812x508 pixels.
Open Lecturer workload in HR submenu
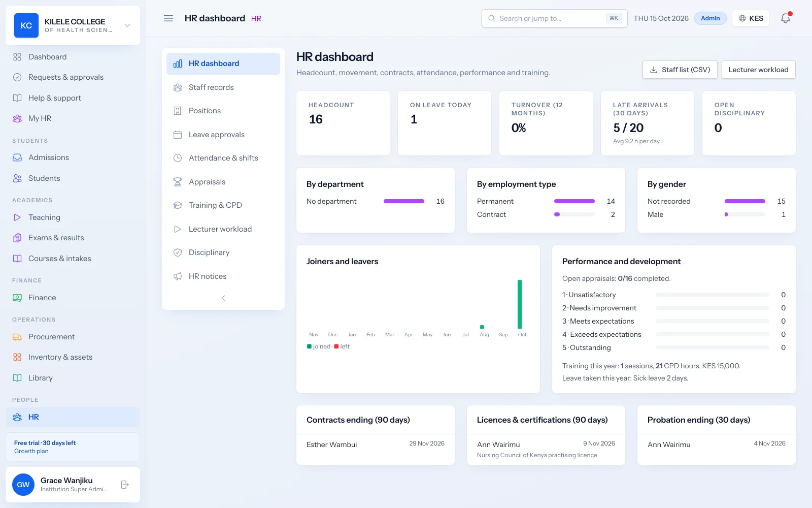point(223,229)
